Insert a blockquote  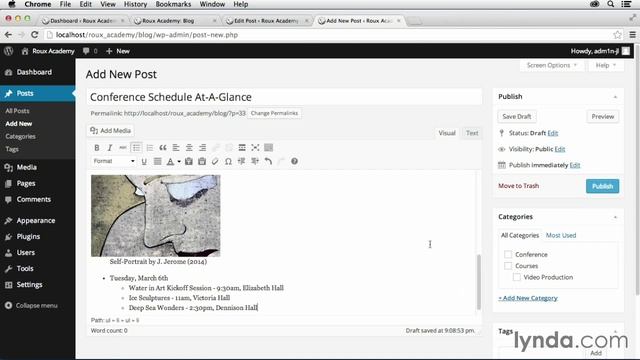[x=162, y=148]
